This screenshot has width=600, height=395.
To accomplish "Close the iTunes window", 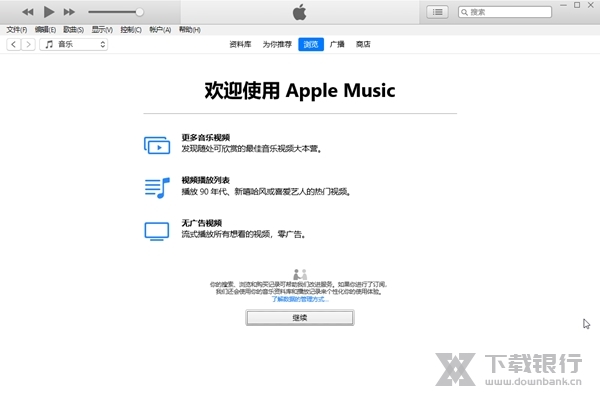I will [x=591, y=5].
